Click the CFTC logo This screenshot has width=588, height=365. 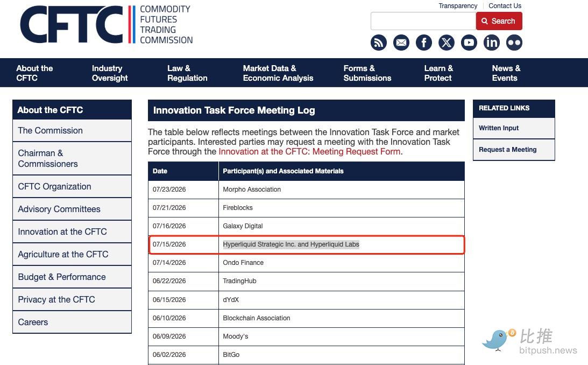tap(107, 24)
